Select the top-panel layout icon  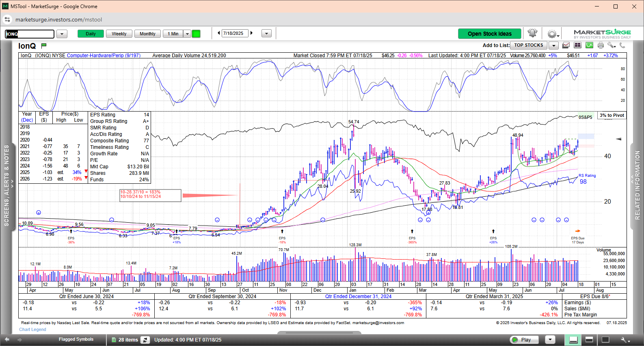589,340
